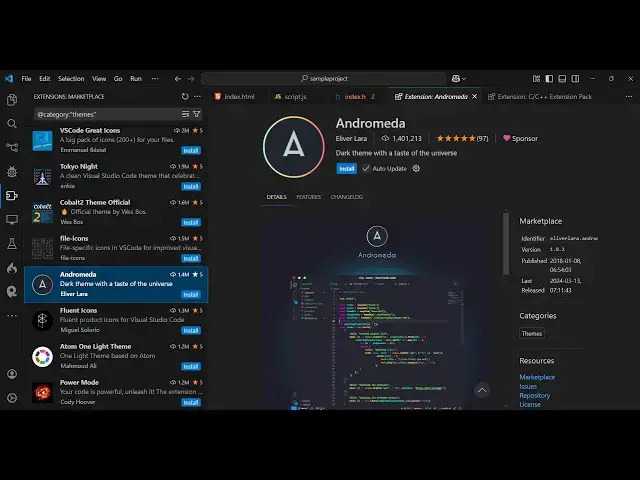Screen dimensions: 640x480
Task: Open the Selection menu
Action: pyautogui.click(x=71, y=78)
